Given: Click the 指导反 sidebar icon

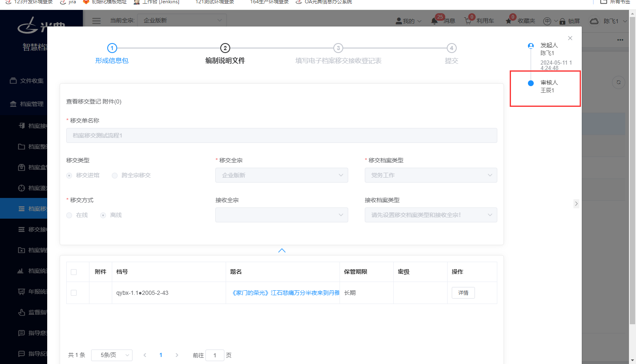Looking at the screenshot, I should coord(22,354).
